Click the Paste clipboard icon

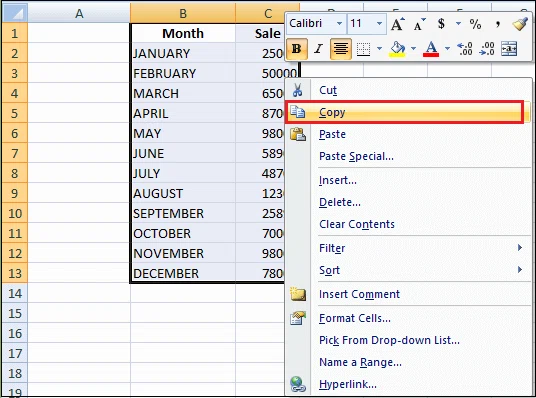298,134
